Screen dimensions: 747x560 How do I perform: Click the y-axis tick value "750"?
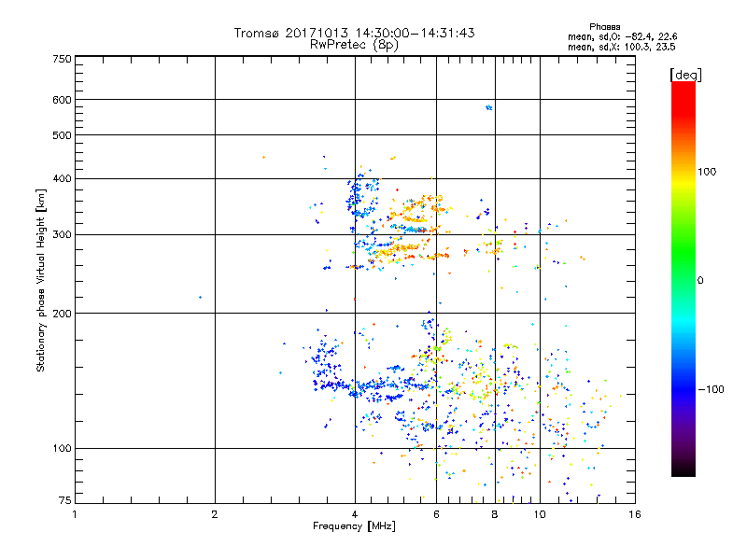pyautogui.click(x=62, y=59)
